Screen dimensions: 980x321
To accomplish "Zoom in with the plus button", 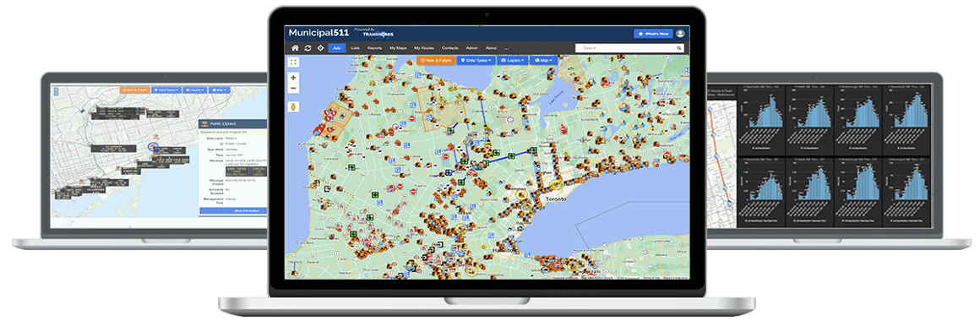I will (x=293, y=78).
